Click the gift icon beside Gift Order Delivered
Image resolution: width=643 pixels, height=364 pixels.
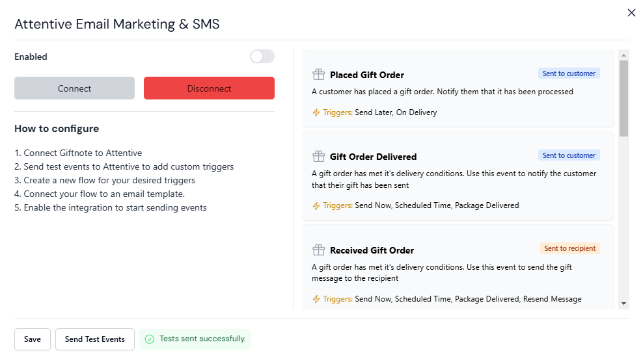319,157
